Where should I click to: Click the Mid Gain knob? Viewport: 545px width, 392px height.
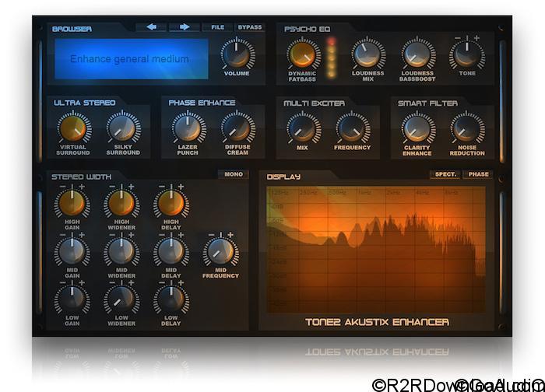coord(72,250)
